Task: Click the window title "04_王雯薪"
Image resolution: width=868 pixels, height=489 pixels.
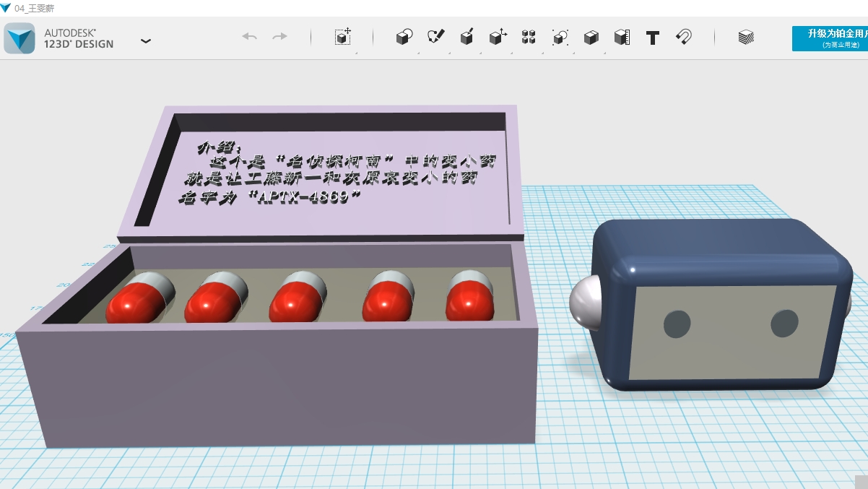Action: [34, 9]
